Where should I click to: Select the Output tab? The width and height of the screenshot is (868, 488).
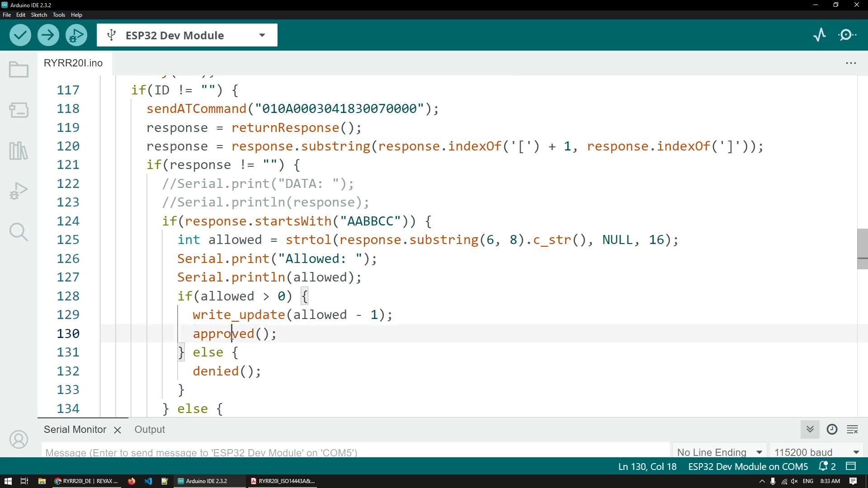[x=150, y=430]
